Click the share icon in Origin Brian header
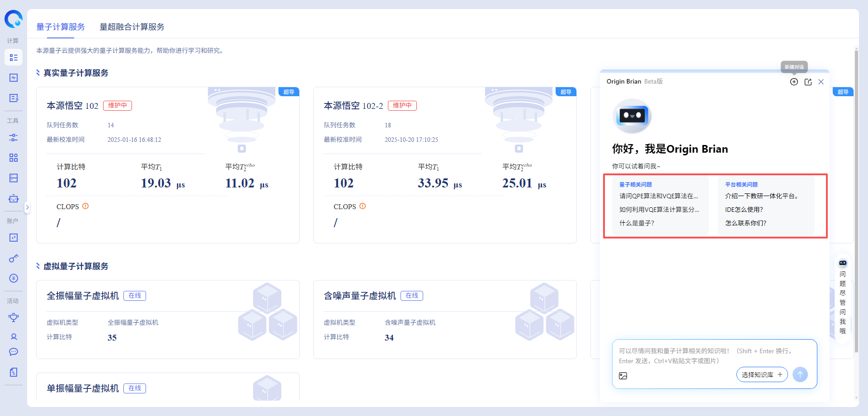 [x=808, y=82]
